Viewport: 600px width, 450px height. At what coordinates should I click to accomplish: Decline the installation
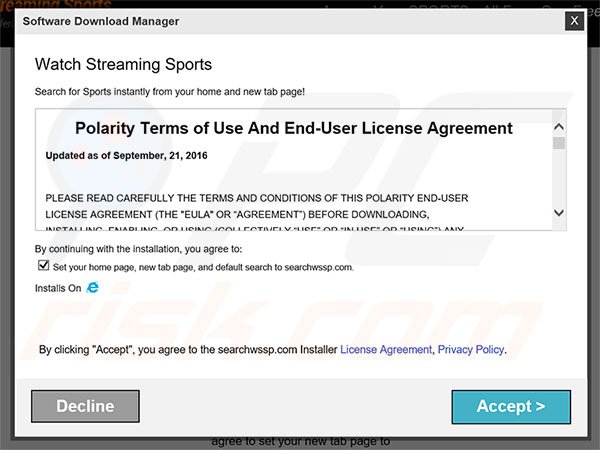tap(85, 406)
